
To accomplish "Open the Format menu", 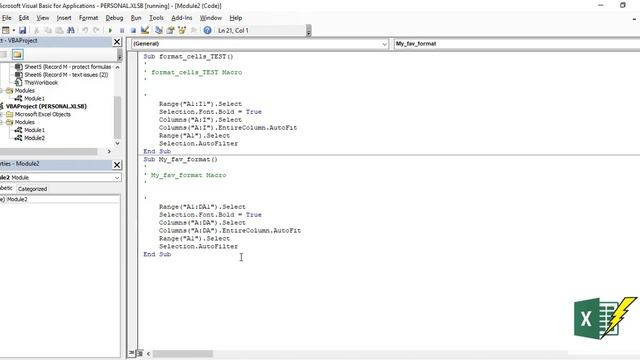I will [89, 18].
